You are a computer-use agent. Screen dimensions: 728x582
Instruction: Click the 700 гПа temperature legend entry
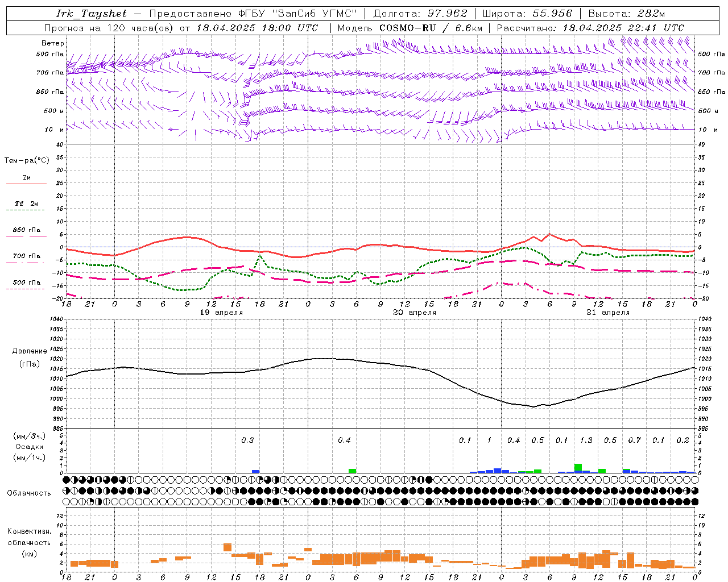[x=27, y=256]
